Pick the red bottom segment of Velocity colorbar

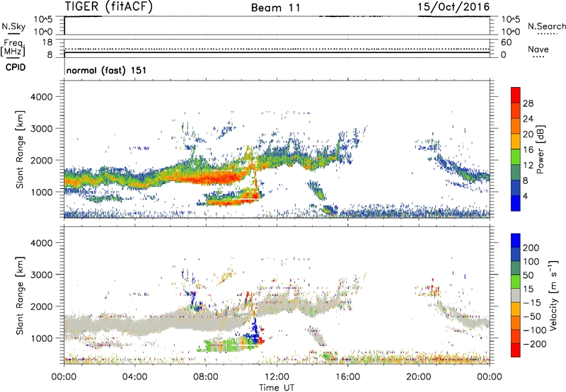[516, 350]
